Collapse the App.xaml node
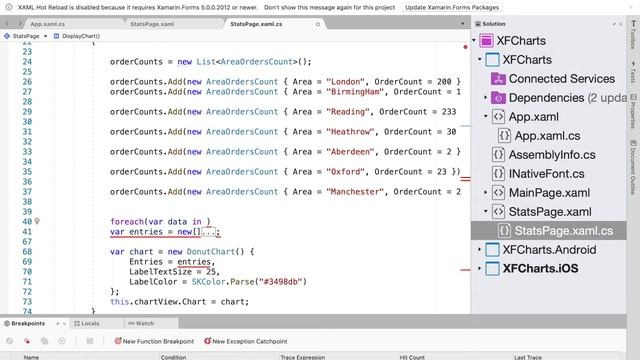640x360 pixels. pyautogui.click(x=486, y=116)
